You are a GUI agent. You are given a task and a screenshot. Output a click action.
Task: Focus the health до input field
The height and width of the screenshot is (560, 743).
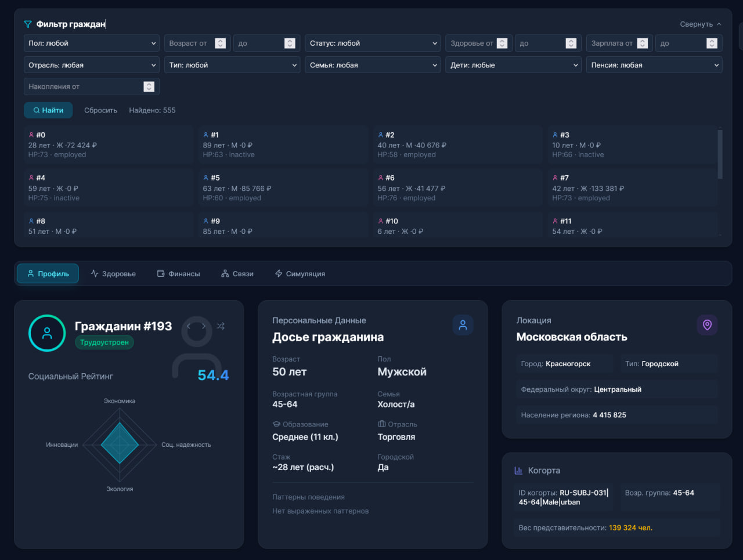(548, 44)
